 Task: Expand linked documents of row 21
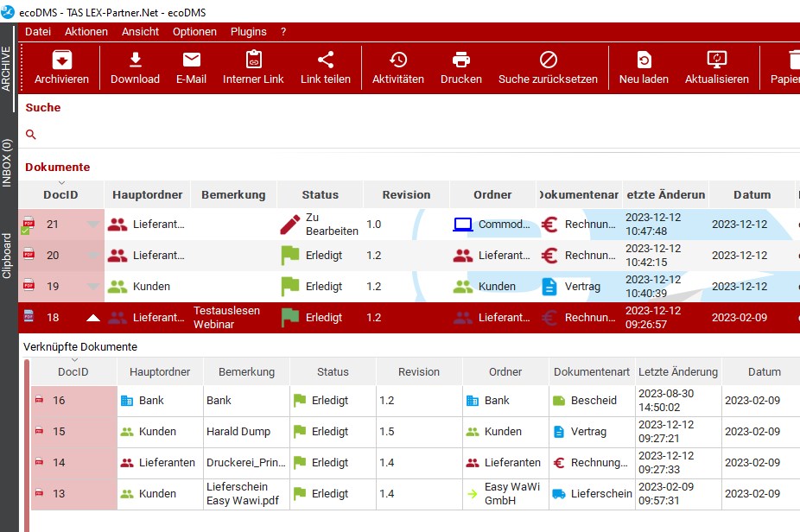pos(92,225)
